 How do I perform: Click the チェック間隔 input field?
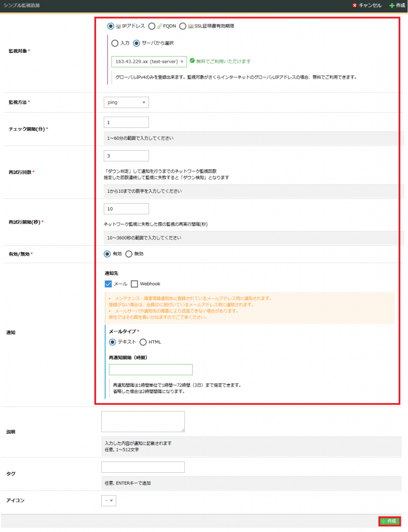point(126,123)
